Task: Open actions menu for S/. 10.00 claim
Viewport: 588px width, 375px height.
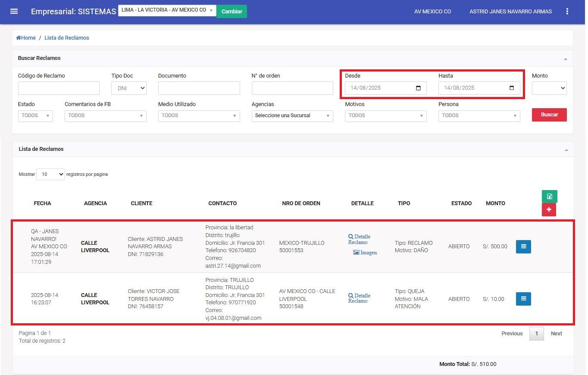Action: point(523,299)
